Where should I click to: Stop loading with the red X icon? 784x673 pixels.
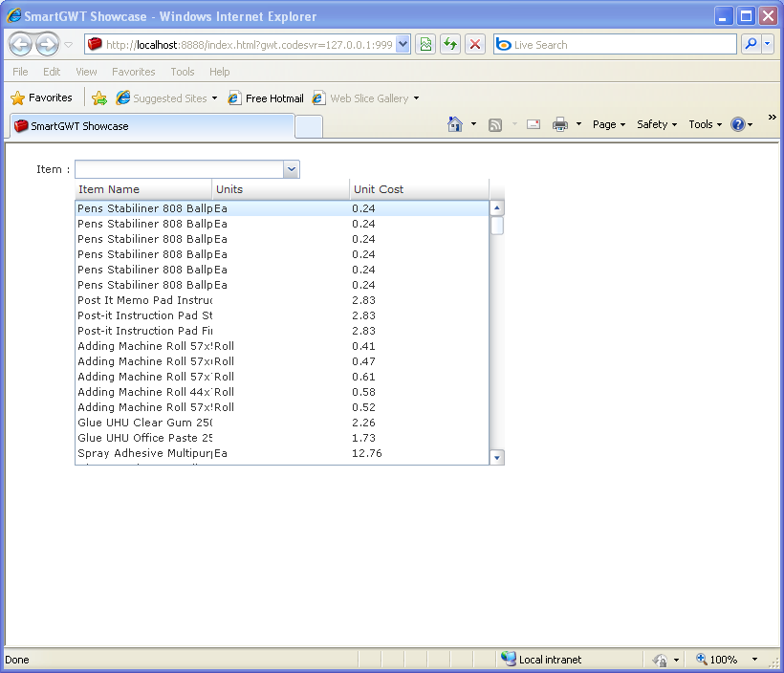[475, 45]
